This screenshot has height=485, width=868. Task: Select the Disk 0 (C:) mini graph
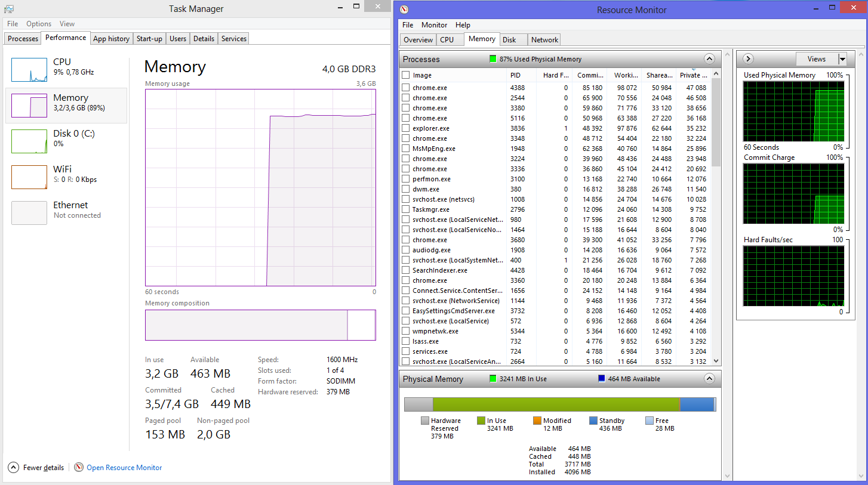click(x=29, y=141)
